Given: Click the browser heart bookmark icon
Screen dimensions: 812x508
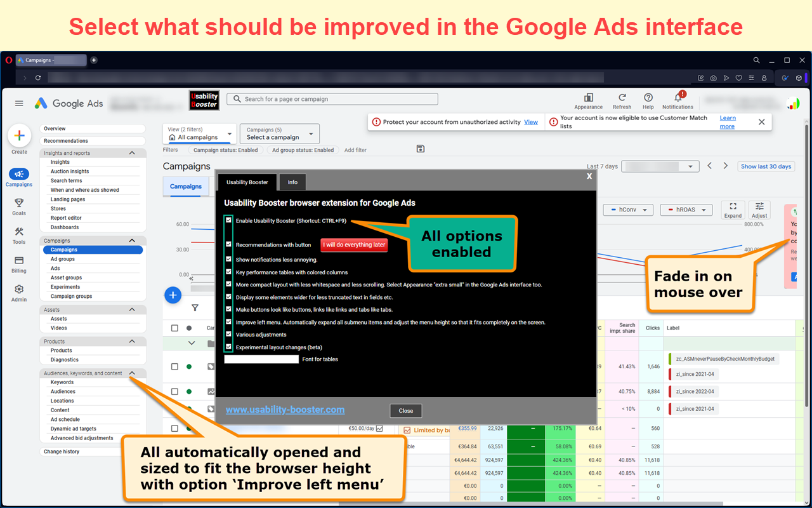Looking at the screenshot, I should pos(739,78).
